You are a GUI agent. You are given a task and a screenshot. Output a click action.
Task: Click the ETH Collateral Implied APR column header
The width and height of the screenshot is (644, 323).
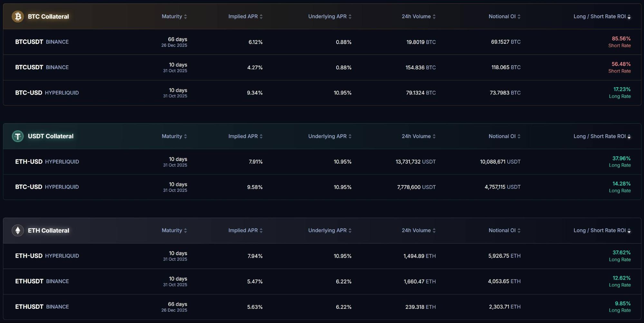click(243, 230)
